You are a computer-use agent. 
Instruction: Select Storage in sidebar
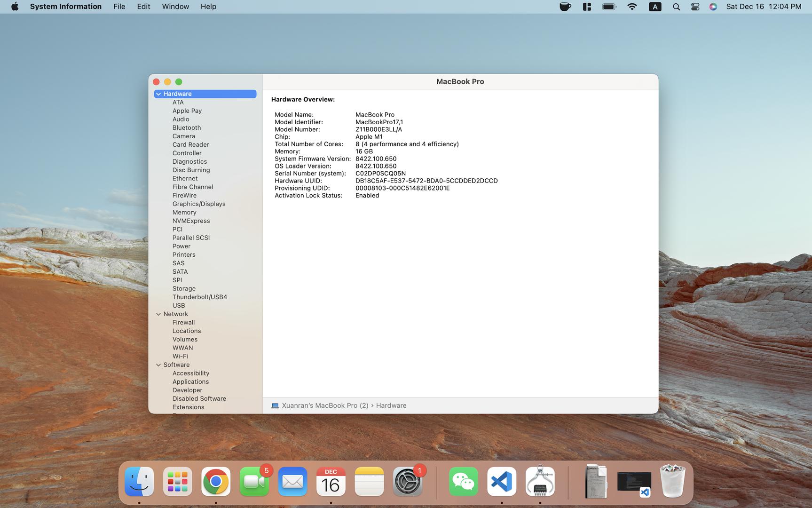click(184, 289)
